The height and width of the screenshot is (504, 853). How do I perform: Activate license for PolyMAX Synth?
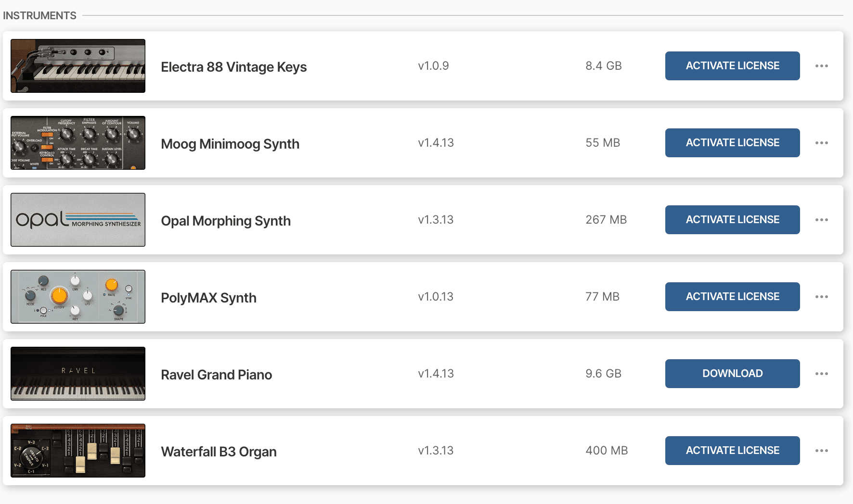click(x=732, y=297)
